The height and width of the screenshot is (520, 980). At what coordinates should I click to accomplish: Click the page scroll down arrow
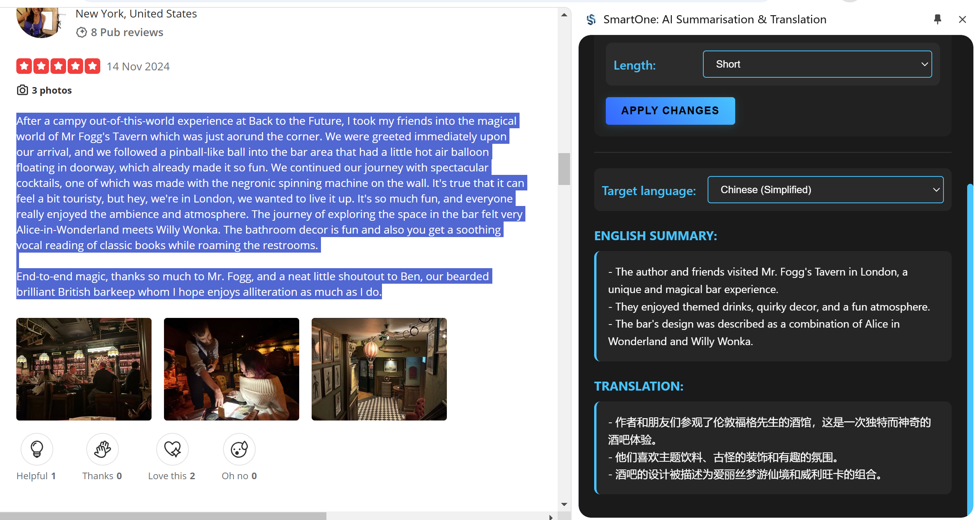(x=564, y=504)
